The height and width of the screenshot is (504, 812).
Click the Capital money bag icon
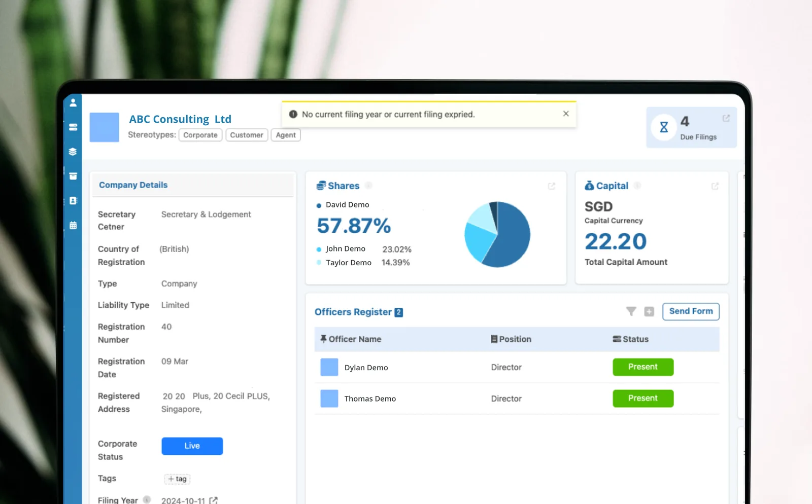click(589, 186)
